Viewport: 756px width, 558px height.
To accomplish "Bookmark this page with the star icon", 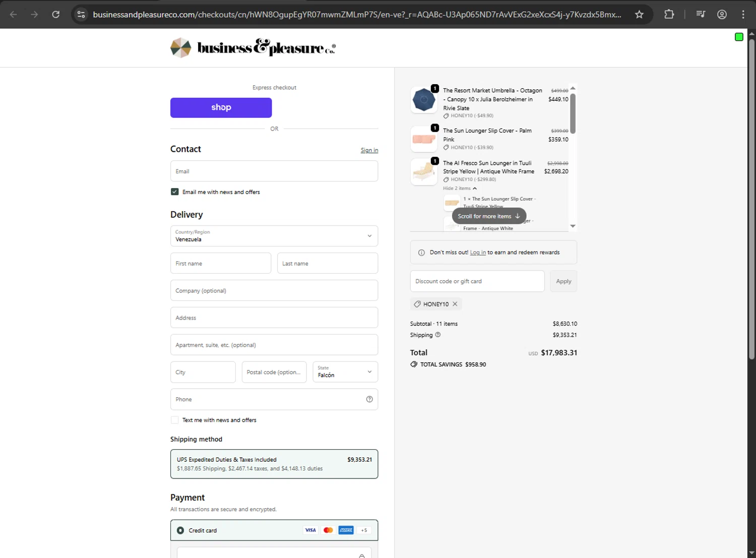I will (639, 14).
